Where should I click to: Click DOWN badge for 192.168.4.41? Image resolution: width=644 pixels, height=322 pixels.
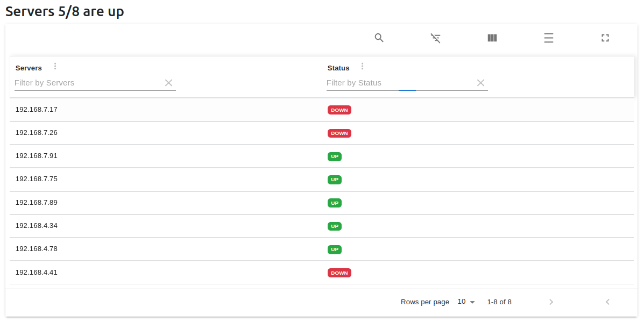pyautogui.click(x=339, y=273)
